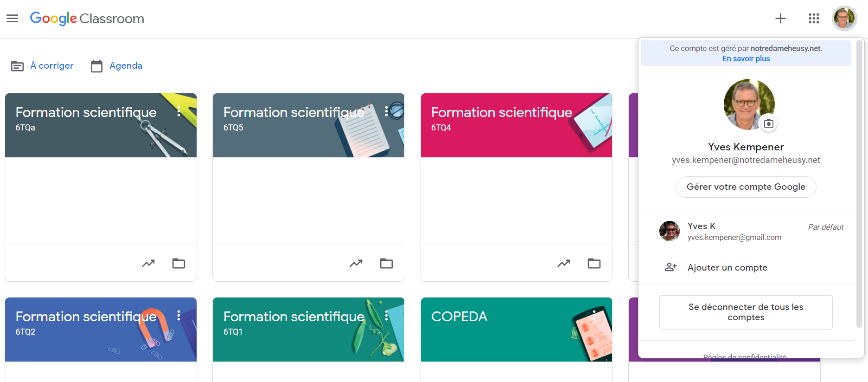The image size is (868, 382).
Task: Click Gérer votre compte Google button
Action: coord(746,187)
